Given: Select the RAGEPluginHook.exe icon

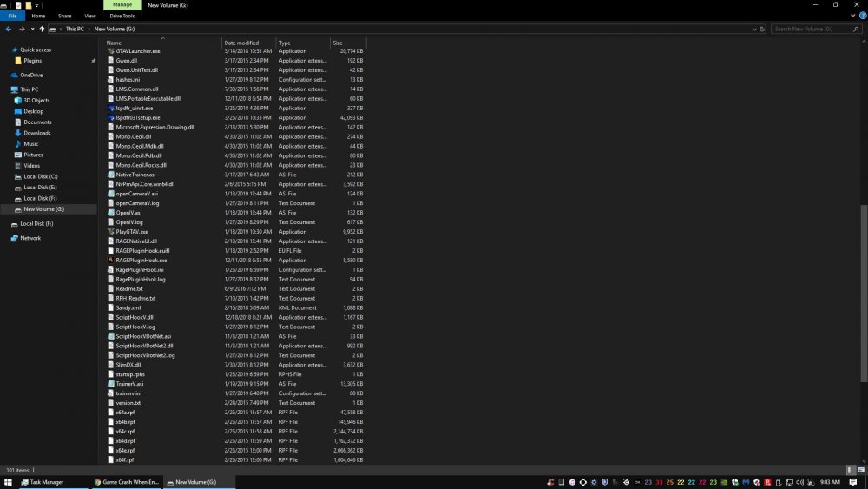Looking at the screenshot, I should 111,261.
